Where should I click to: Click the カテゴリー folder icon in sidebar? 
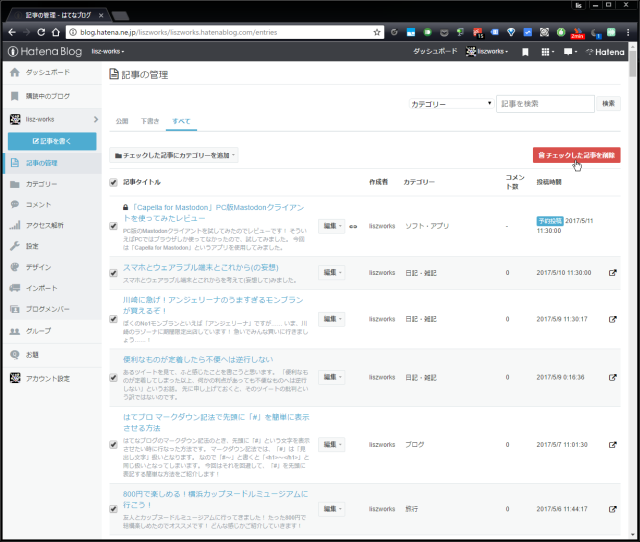[15, 184]
